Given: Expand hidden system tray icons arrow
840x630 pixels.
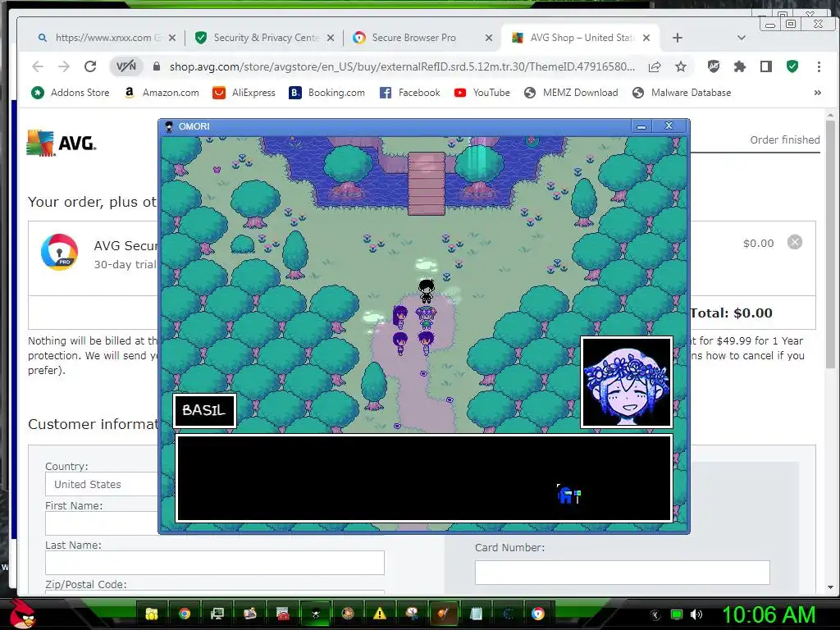Looking at the screenshot, I should point(655,614).
